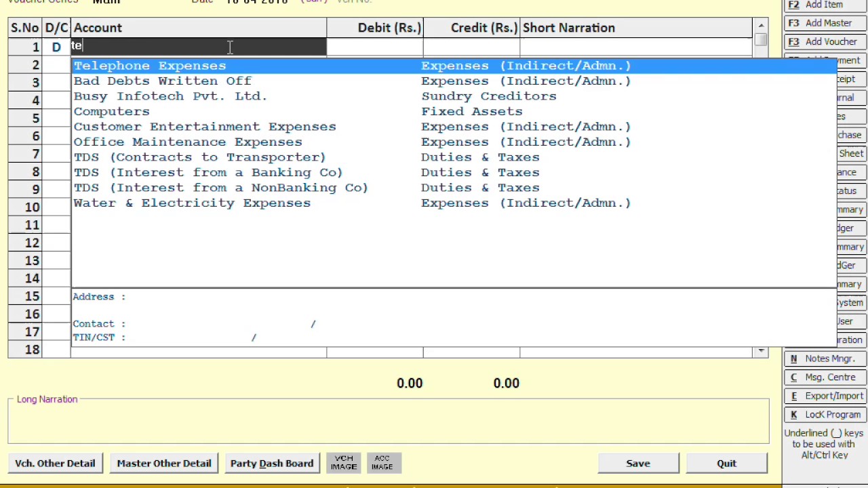Click the Fixed Assets group text
The image size is (868, 488).
click(472, 111)
